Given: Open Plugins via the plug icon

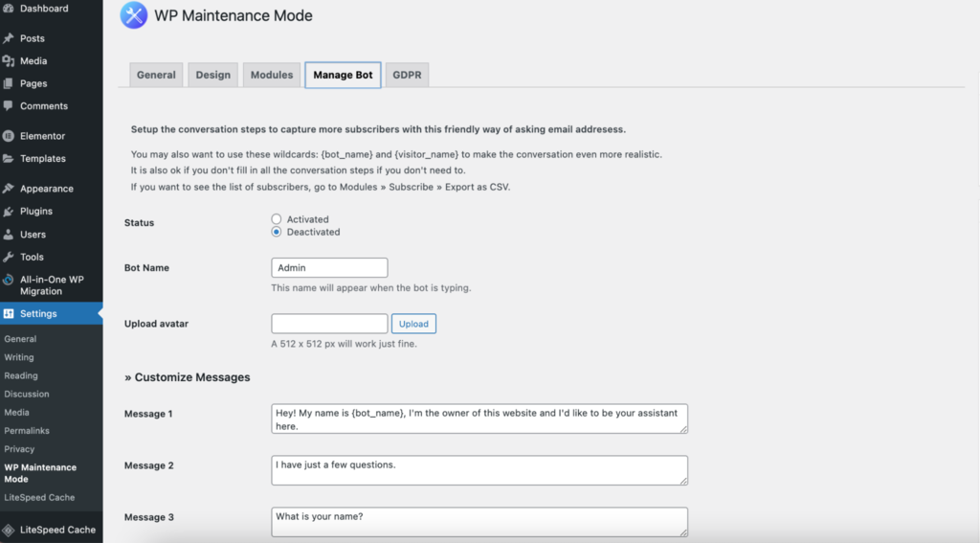Looking at the screenshot, I should coord(9,211).
